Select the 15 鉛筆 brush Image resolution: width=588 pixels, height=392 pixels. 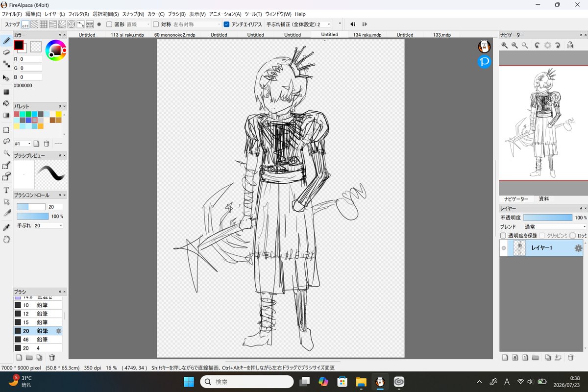tap(38, 322)
